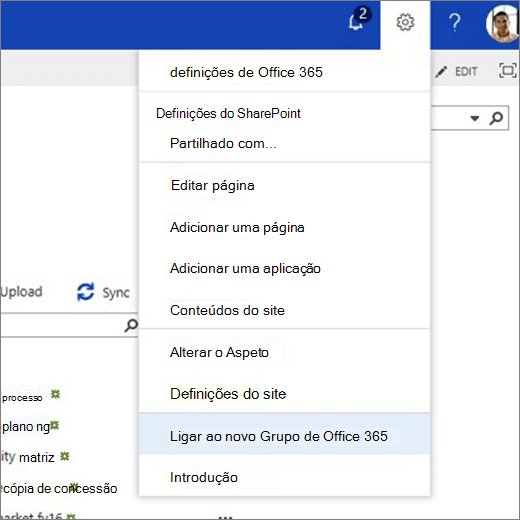Toggle the focus on content icon
The height and width of the screenshot is (520, 520).
pos(508,70)
